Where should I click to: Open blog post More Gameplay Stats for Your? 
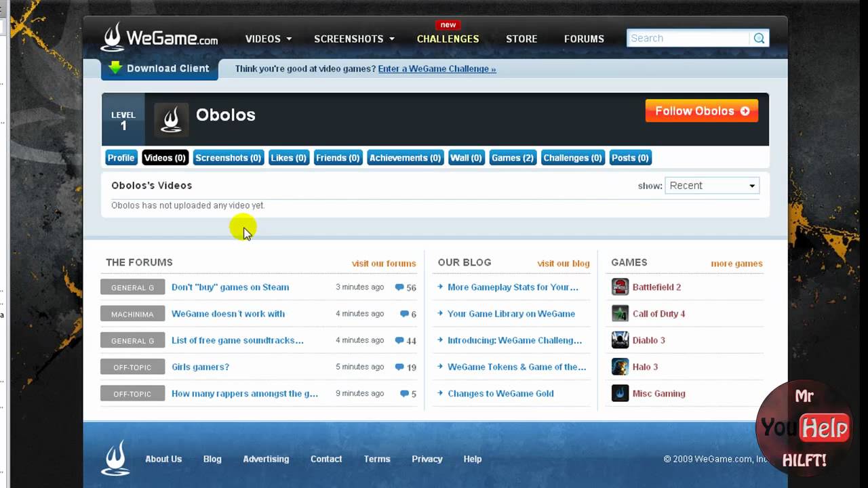[x=513, y=287]
